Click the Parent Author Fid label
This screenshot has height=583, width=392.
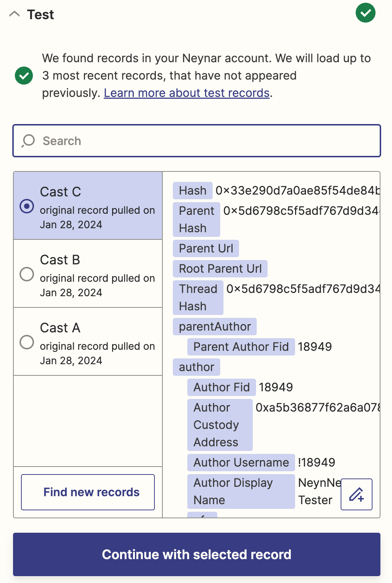[241, 347]
